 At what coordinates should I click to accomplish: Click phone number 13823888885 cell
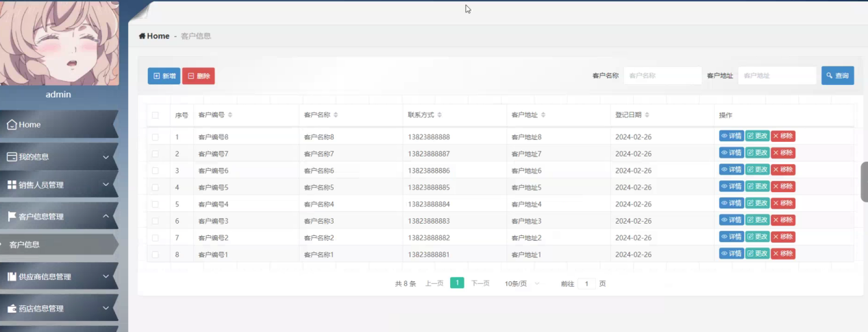pyautogui.click(x=429, y=187)
